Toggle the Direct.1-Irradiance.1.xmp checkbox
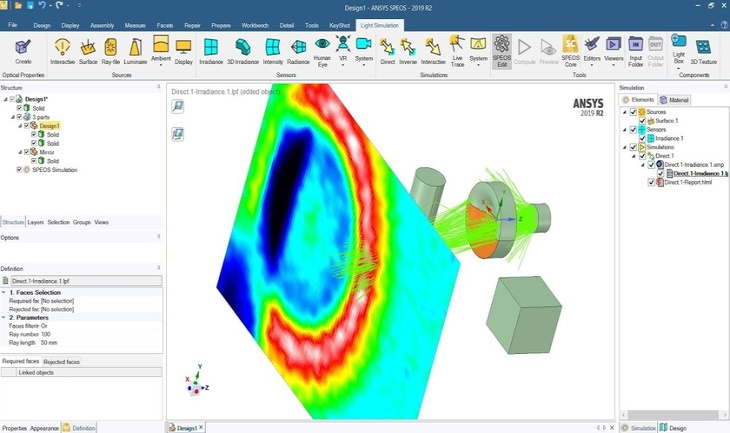Viewport: 730px width, 433px height. tap(651, 165)
